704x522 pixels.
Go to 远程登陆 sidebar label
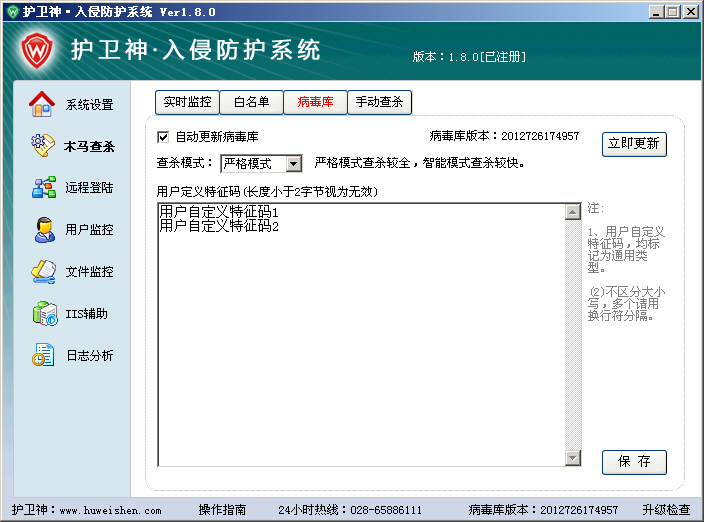pos(89,188)
